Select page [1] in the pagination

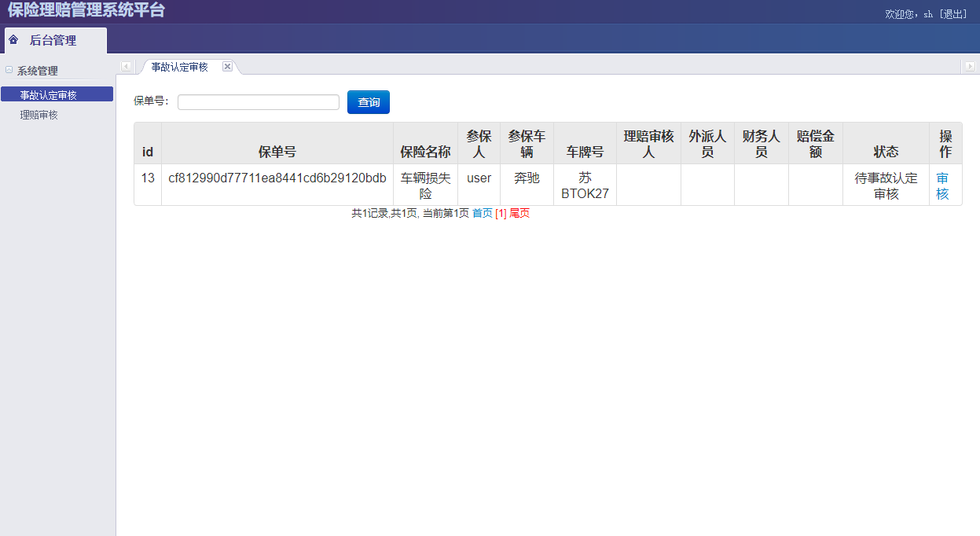click(x=501, y=213)
